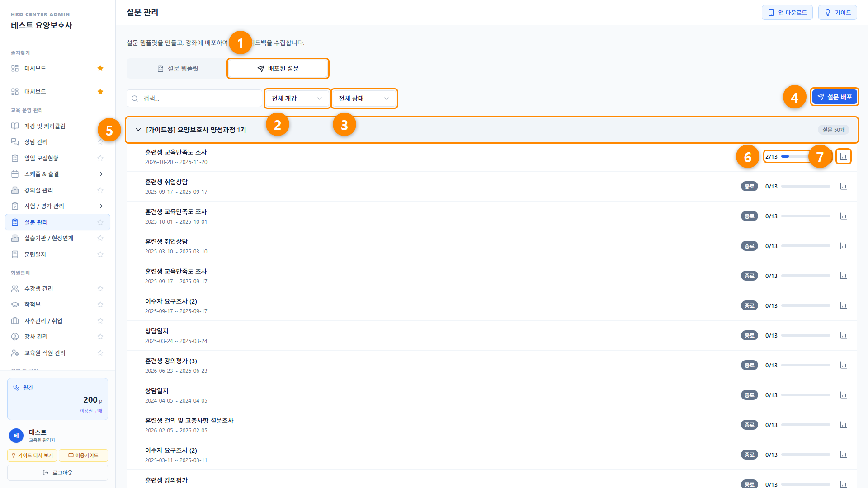The image size is (868, 488).
Task: Switch to the 설문 템플릿 tab
Action: coord(178,69)
